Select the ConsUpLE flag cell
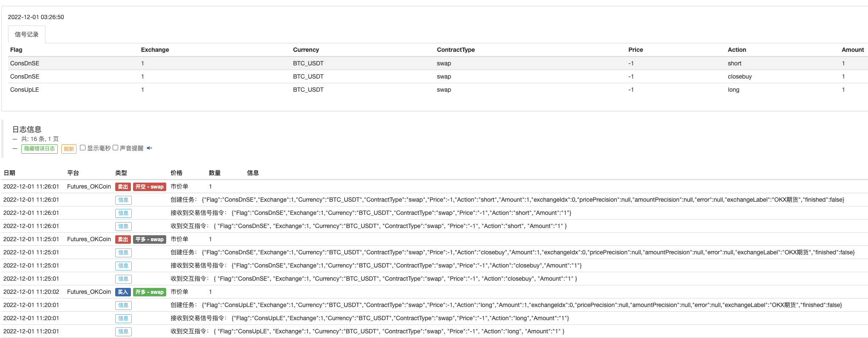The image size is (868, 338). point(25,90)
